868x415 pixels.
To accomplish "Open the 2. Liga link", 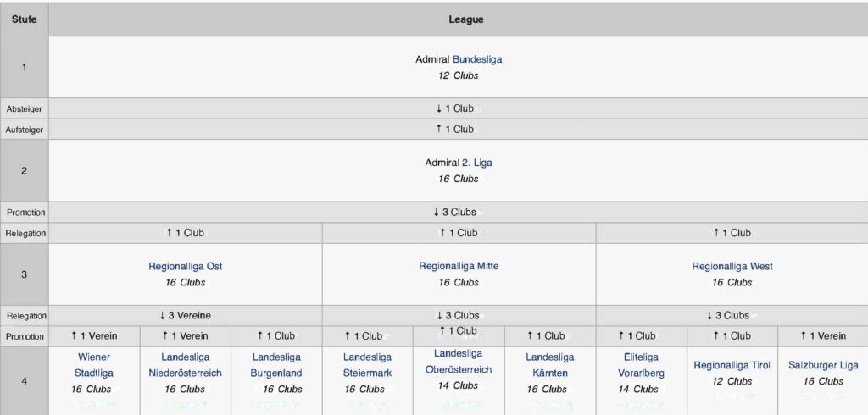I will pyautogui.click(x=476, y=163).
